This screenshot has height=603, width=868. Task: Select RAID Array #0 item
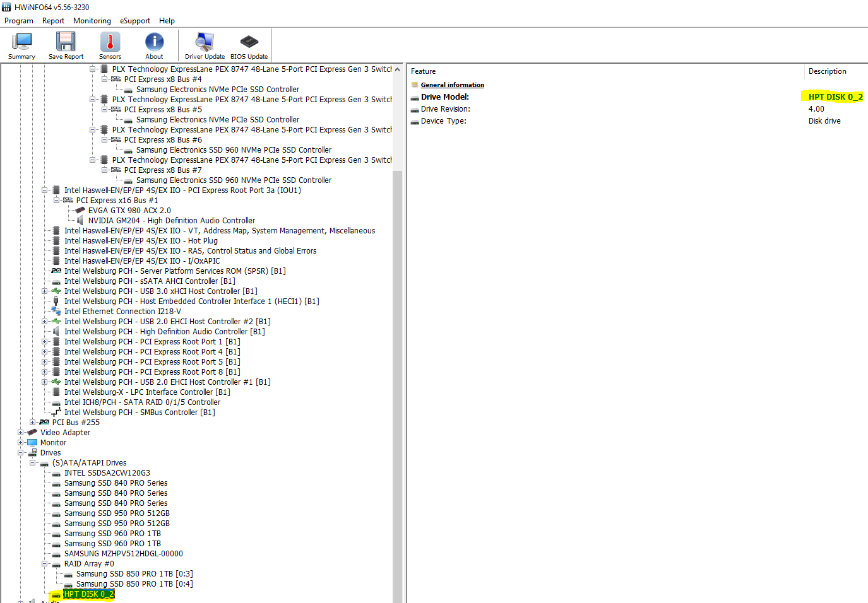click(x=89, y=564)
